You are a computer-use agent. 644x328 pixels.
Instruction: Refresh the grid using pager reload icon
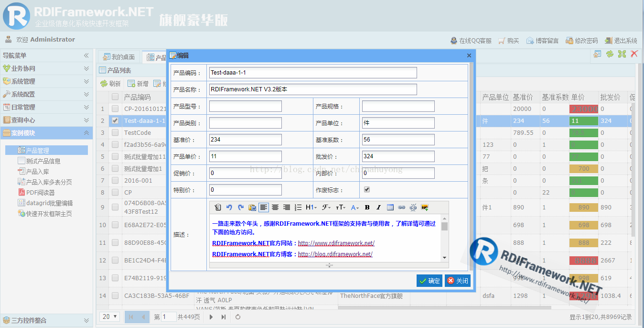point(238,317)
